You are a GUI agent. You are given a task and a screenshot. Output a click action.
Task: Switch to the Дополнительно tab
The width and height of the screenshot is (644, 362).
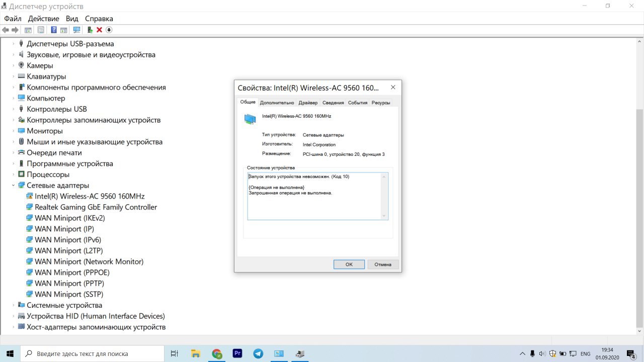pos(277,103)
